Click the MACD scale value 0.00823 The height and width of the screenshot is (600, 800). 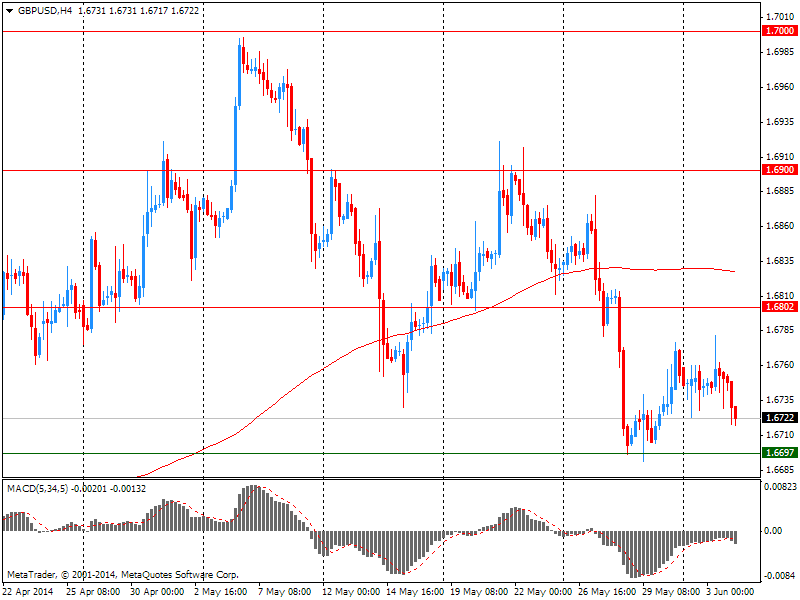click(x=780, y=487)
